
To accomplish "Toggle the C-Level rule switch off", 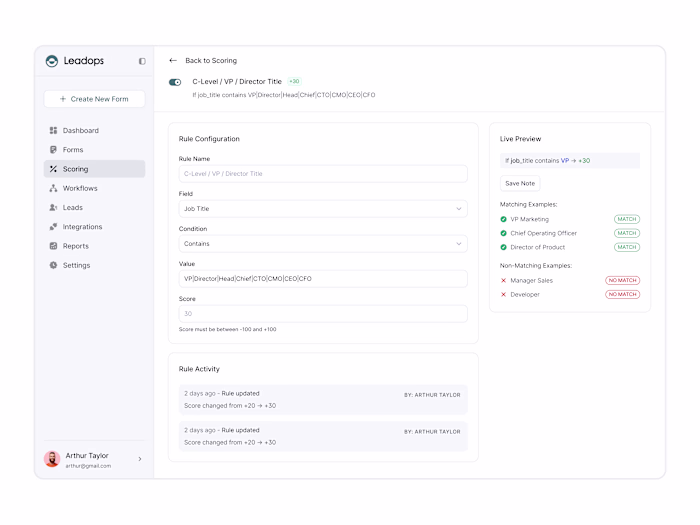I will point(175,82).
